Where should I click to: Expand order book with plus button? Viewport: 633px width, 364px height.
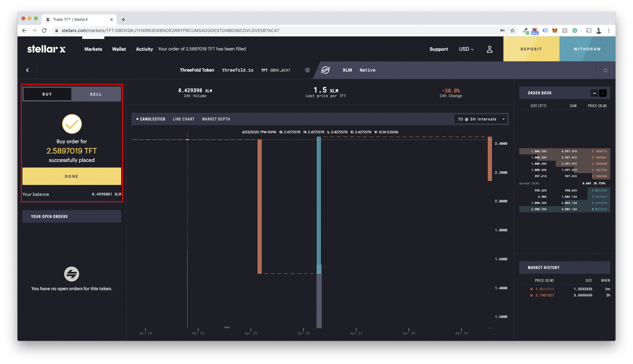tap(603, 93)
